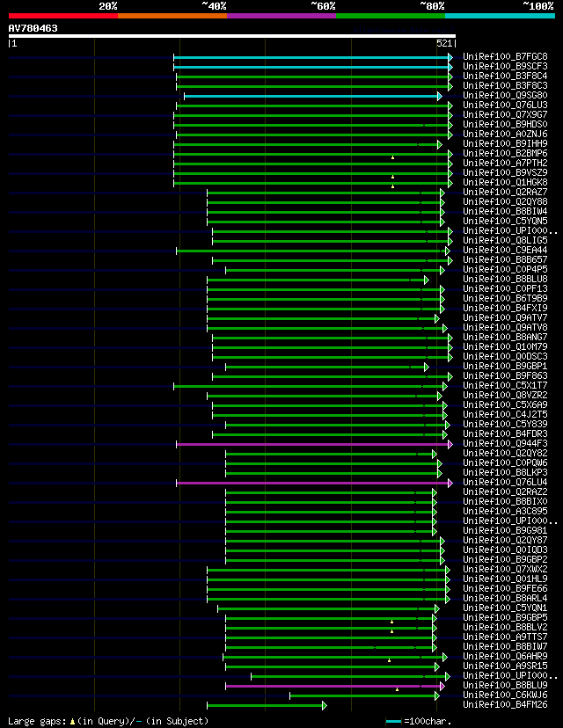Viewport: 563px width, 728px height.
Task: Click the cyan ~100% identity legend segment
Action: tap(501, 16)
